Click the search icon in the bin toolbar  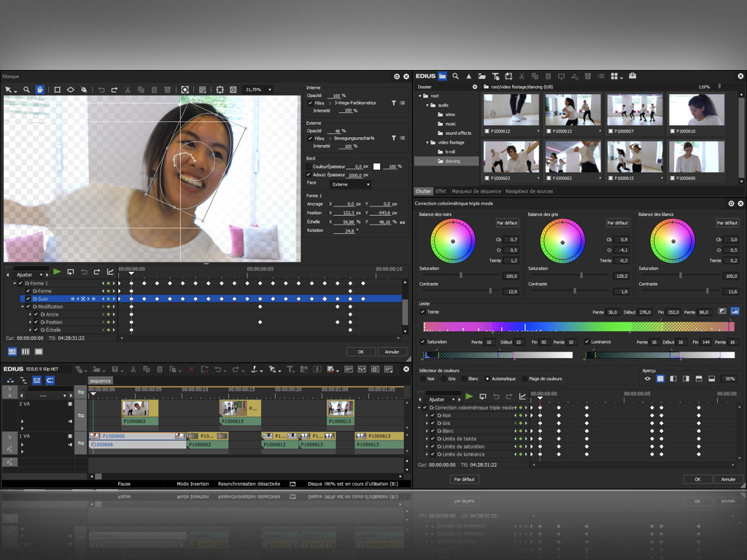[455, 76]
